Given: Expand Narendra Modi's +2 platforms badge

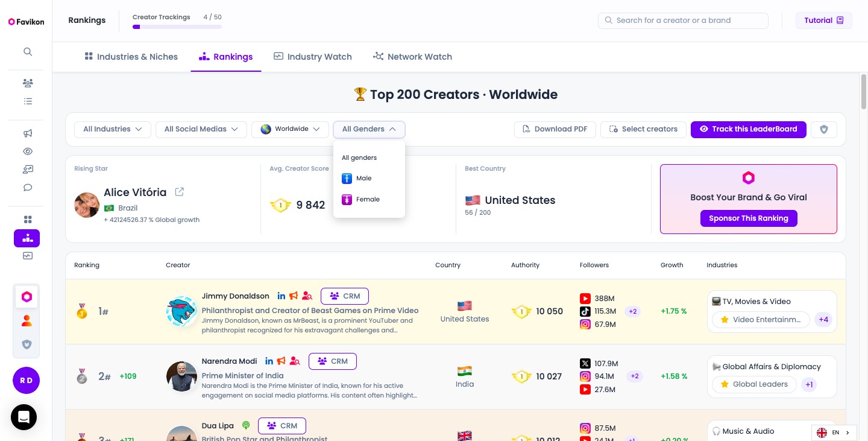Looking at the screenshot, I should 634,376.
